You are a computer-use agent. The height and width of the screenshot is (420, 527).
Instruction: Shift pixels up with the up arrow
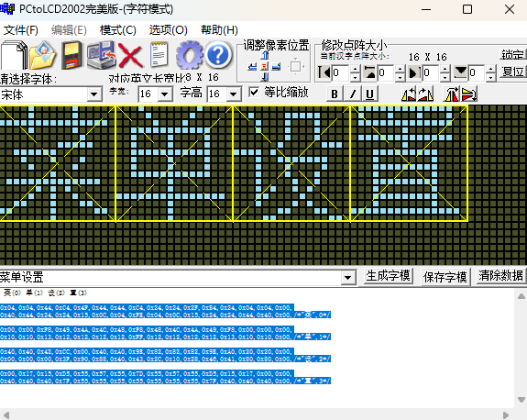[265, 55]
